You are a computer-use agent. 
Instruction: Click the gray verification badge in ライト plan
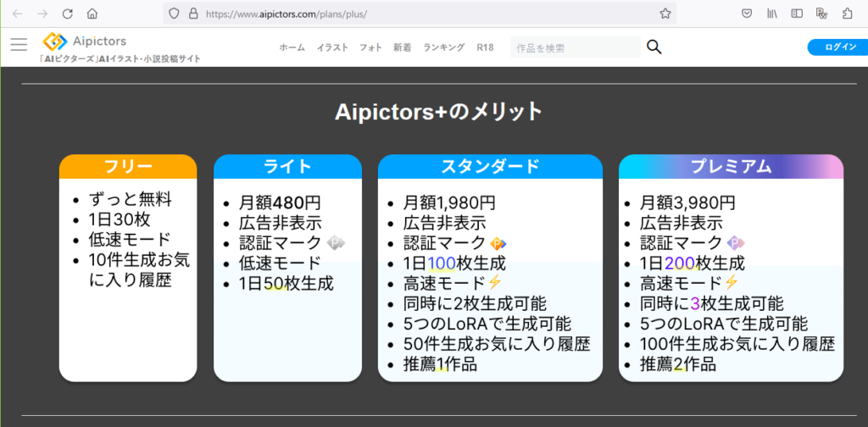[x=336, y=242]
